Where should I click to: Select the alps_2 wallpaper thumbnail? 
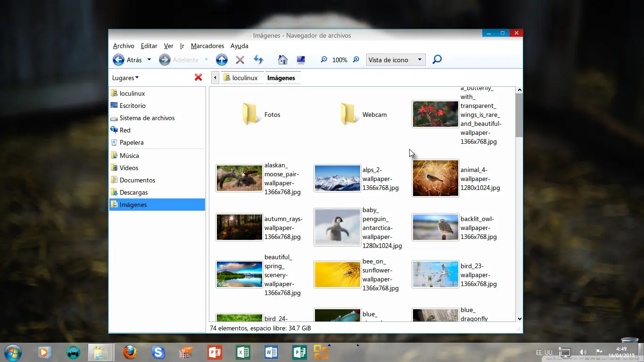pyautogui.click(x=337, y=178)
